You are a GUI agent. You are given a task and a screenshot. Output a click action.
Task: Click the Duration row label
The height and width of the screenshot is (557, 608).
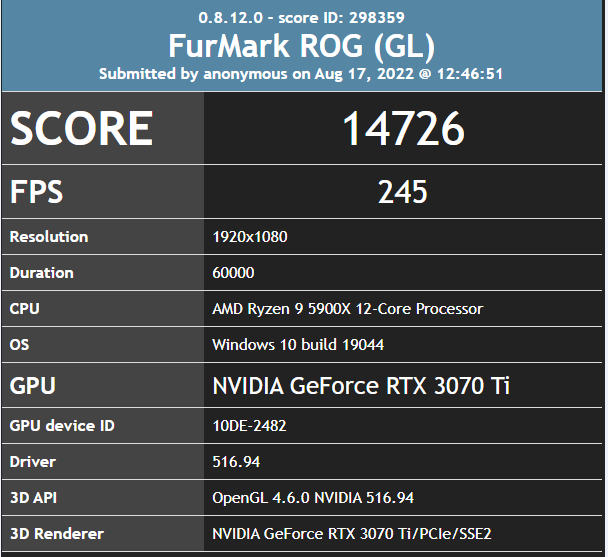tap(41, 273)
